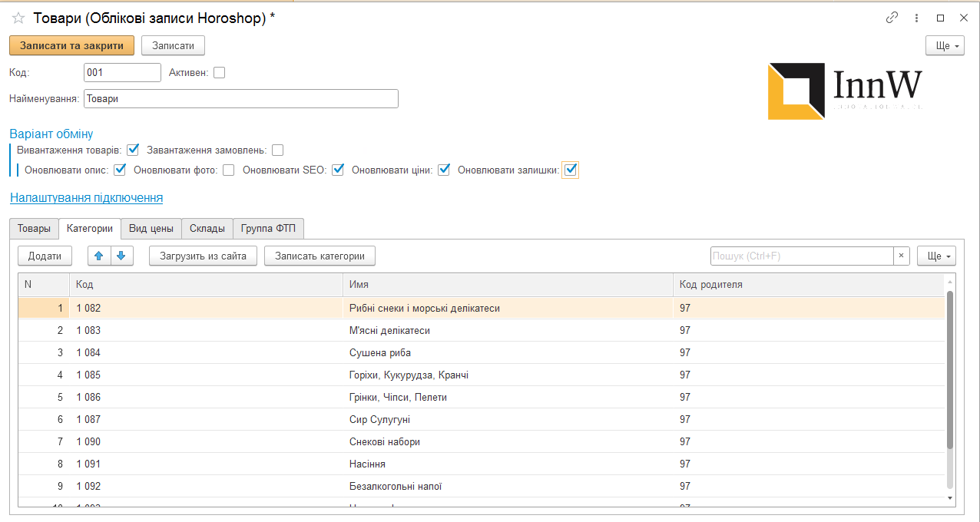Click the Найменування input field
The image size is (980, 522).
click(241, 99)
